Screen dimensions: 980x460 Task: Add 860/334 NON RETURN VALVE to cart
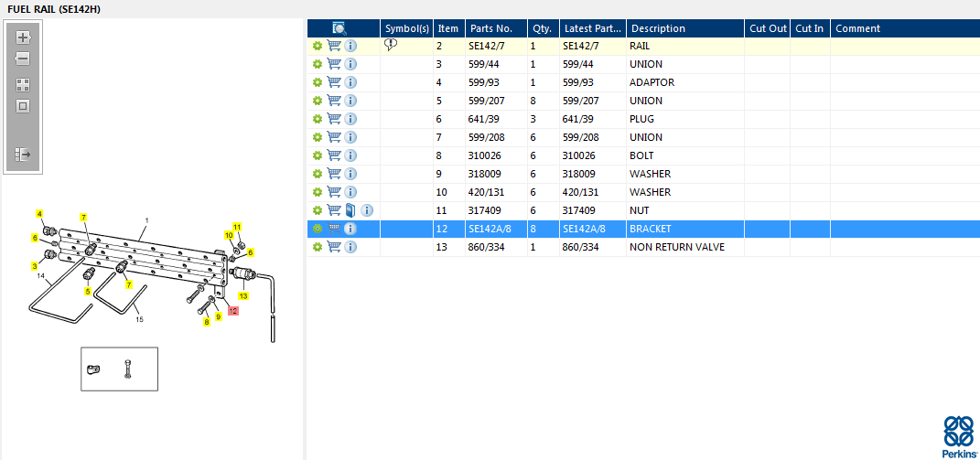[334, 247]
